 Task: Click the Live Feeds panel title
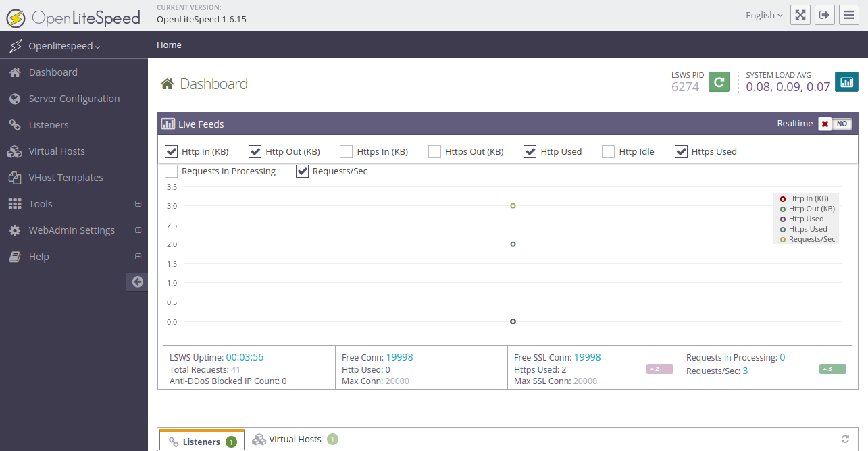click(201, 124)
